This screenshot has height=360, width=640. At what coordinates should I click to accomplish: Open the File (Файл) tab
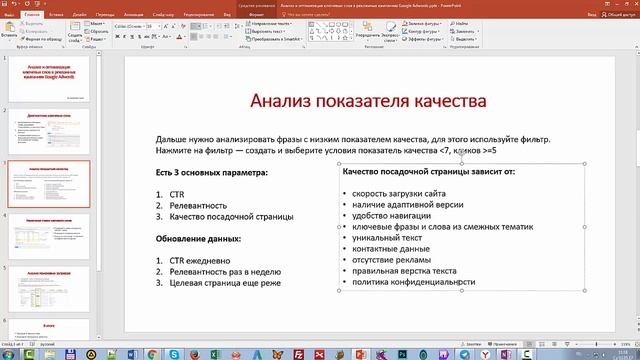[9, 15]
